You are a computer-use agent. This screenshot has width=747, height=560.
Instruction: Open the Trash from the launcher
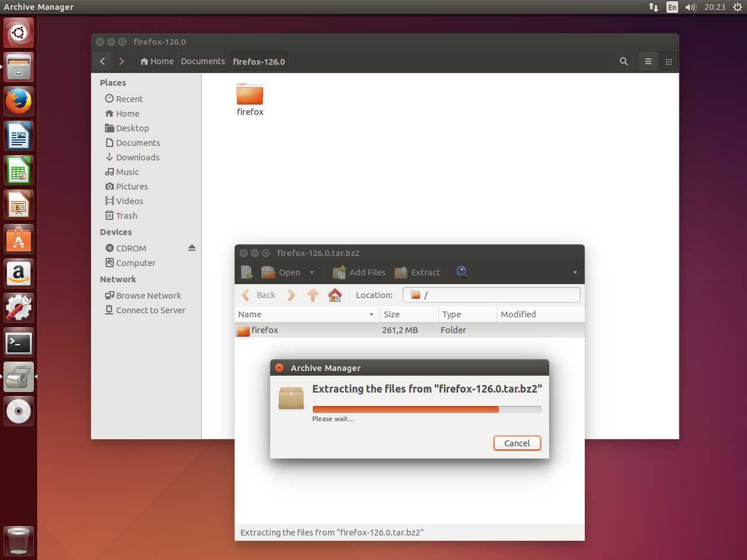19,540
